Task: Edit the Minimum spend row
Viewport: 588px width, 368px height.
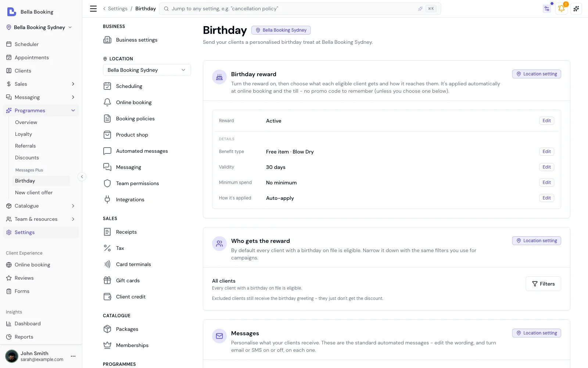Action: pos(546,183)
